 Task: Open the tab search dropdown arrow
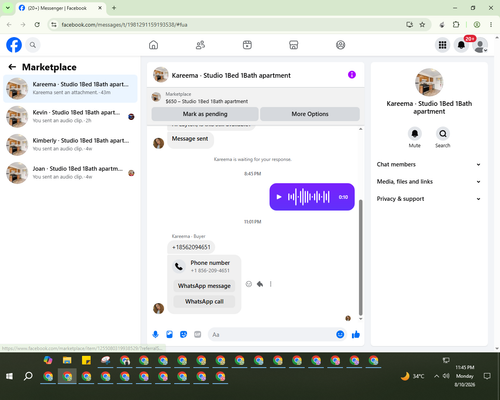point(8,8)
